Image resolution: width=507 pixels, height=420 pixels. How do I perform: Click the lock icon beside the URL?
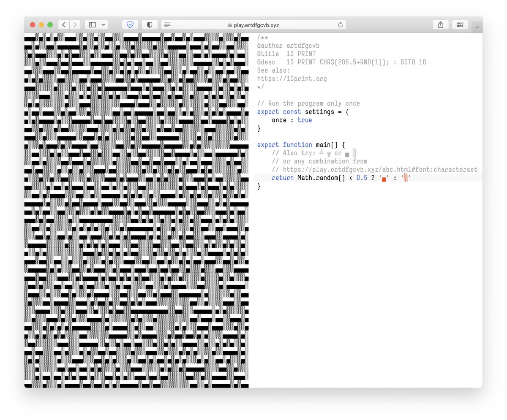230,25
